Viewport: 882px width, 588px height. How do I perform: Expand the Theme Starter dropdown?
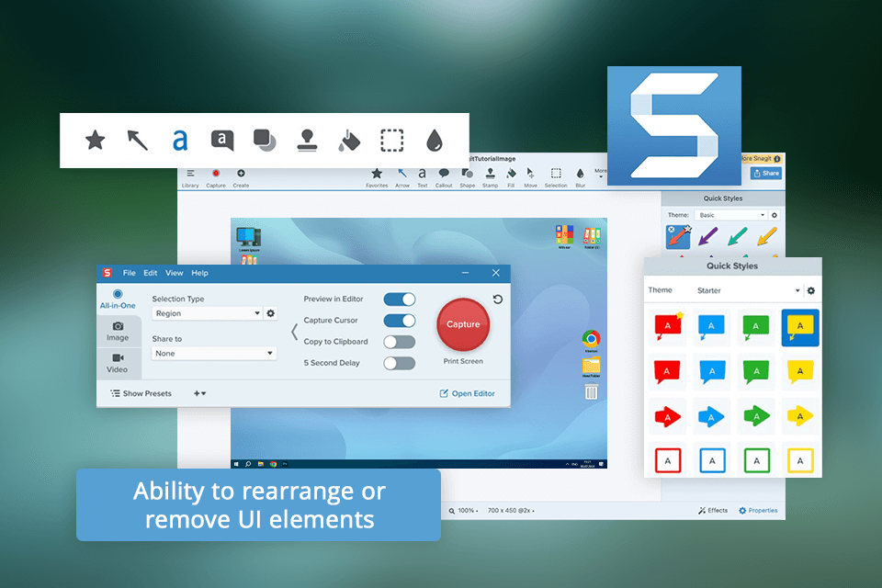[x=748, y=291]
